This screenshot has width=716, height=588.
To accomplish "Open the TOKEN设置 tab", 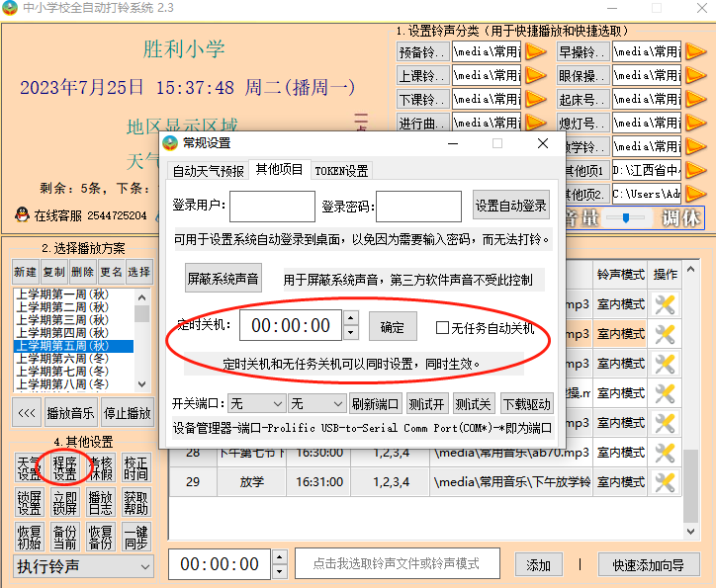I will click(x=341, y=170).
